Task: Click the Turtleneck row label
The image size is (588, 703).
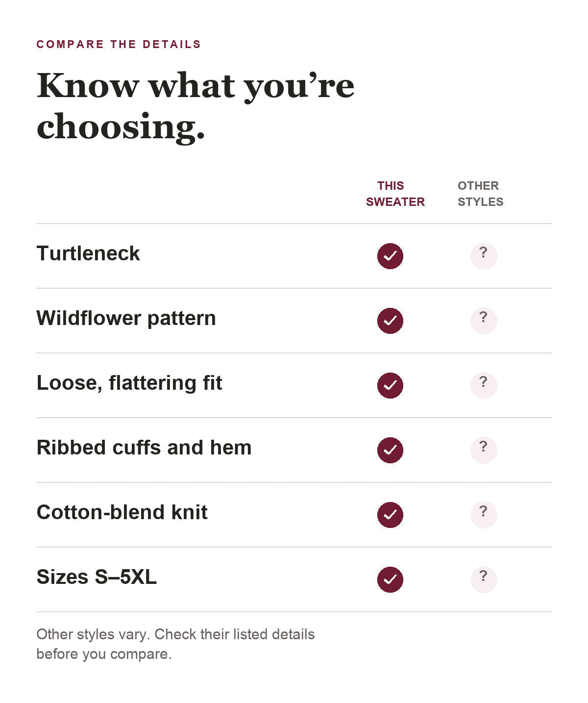Action: 88,254
